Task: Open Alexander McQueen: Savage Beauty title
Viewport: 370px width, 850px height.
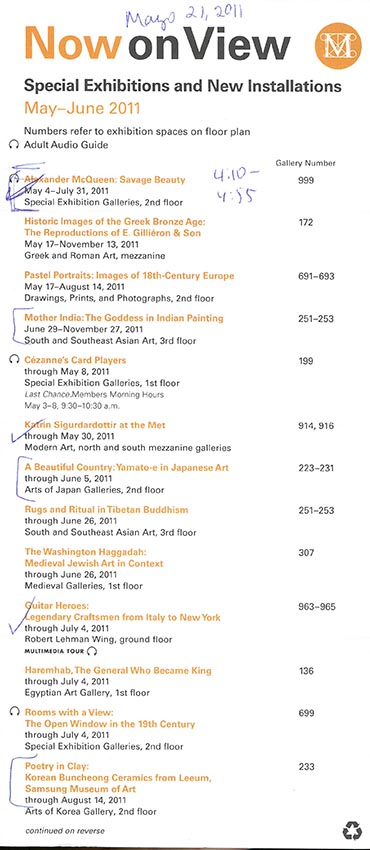Action: [105, 180]
